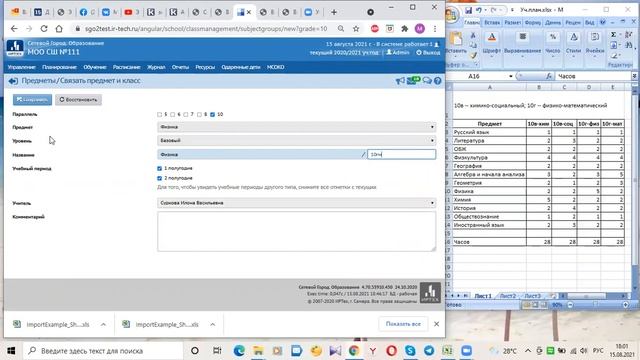Switch to the Excel Вставка ribbon tab
This screenshot has height=360, width=640.
[x=492, y=22]
